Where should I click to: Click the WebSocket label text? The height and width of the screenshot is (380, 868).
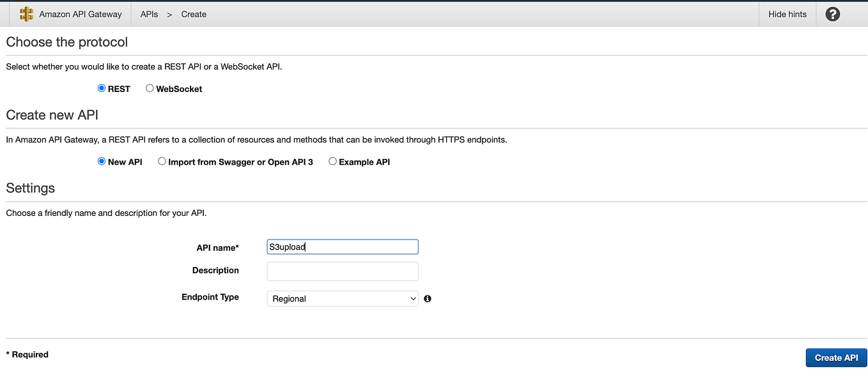(x=179, y=89)
